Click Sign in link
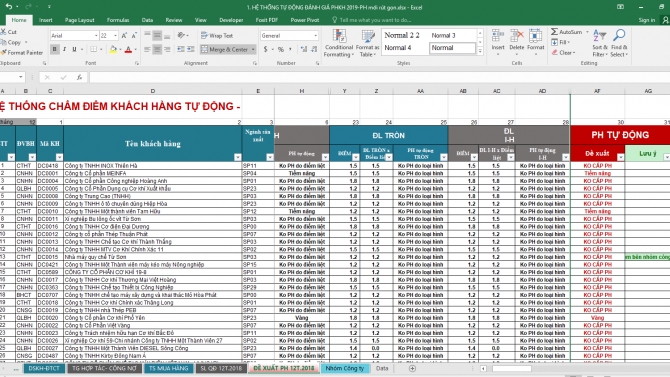The height and width of the screenshot is (377, 670). click(646, 20)
